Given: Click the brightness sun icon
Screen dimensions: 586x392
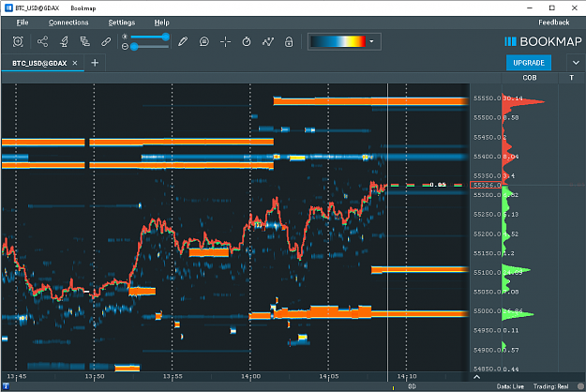Looking at the screenshot, I should (125, 37).
